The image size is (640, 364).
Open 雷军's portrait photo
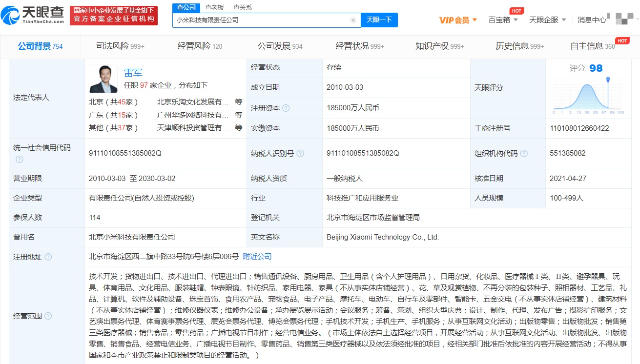pyautogui.click(x=103, y=79)
